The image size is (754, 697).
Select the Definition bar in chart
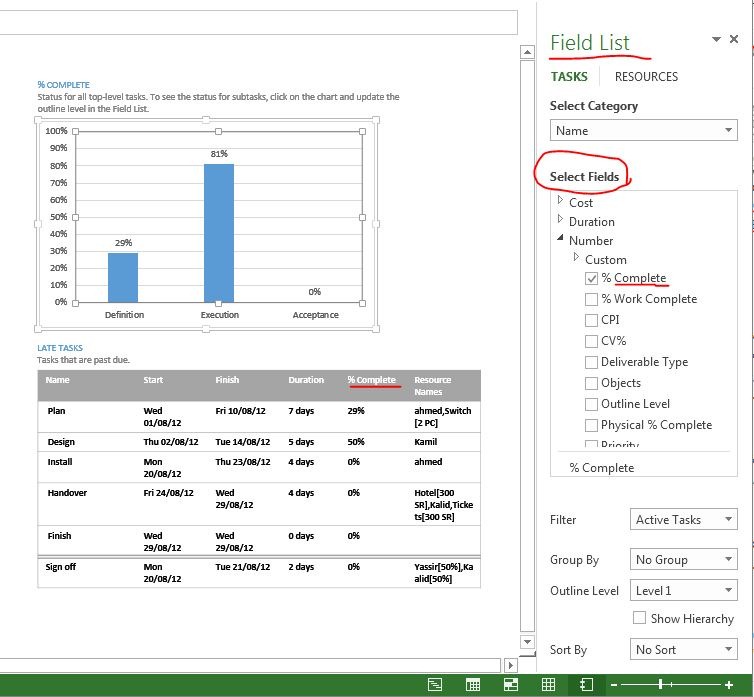pos(123,278)
